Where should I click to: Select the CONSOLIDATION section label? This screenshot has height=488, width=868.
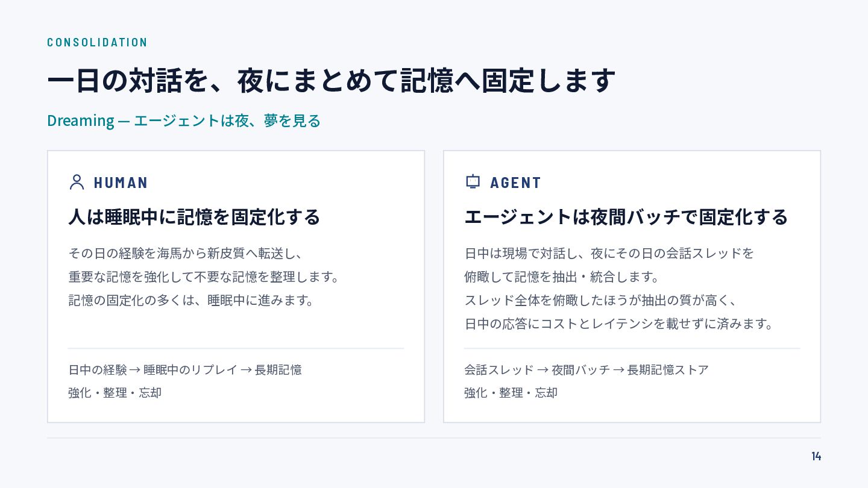click(98, 42)
